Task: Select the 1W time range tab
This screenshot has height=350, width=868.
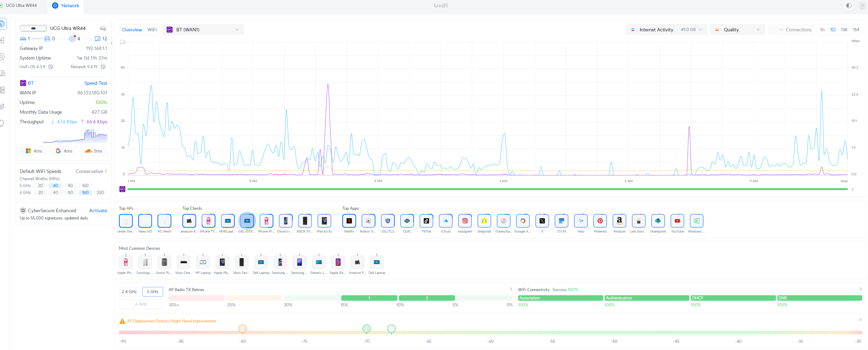Action: point(844,30)
